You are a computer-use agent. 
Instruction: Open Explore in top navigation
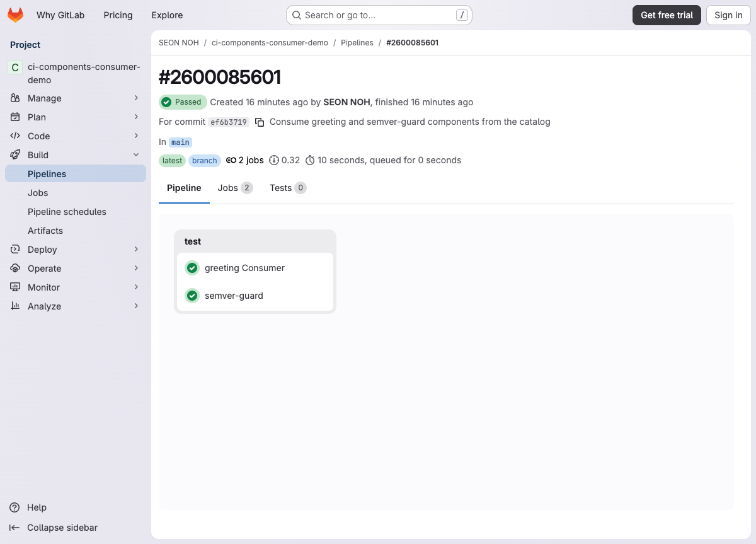167,15
